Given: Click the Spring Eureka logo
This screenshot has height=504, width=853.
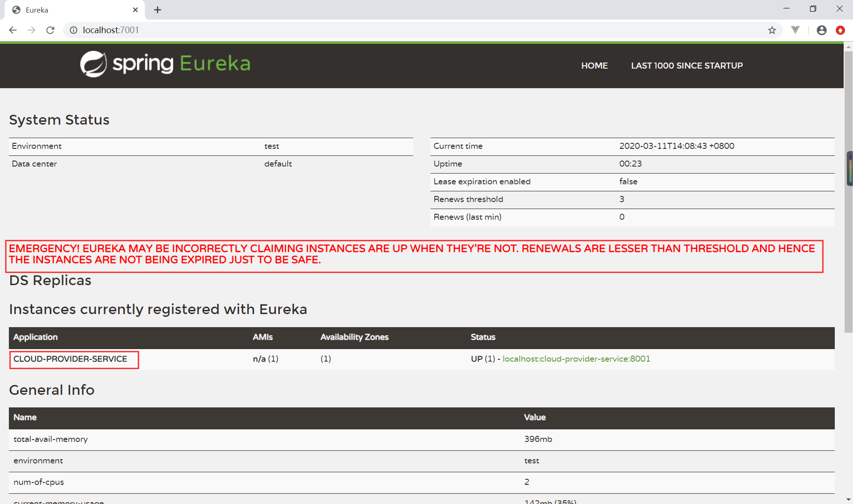Looking at the screenshot, I should point(165,64).
